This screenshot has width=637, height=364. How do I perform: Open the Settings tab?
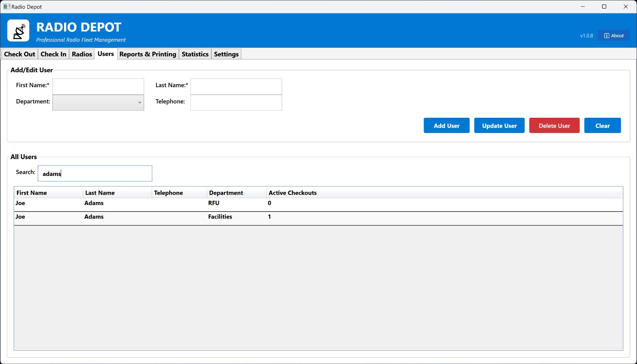tap(226, 54)
